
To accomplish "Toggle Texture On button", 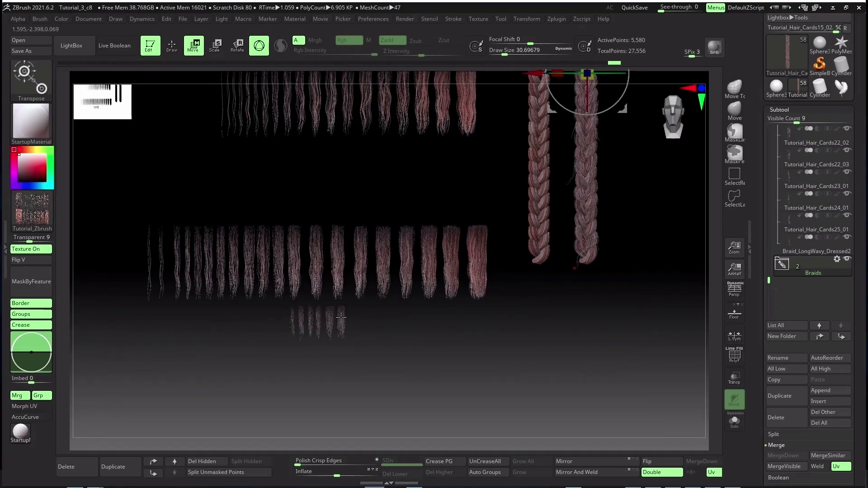I will (31, 249).
